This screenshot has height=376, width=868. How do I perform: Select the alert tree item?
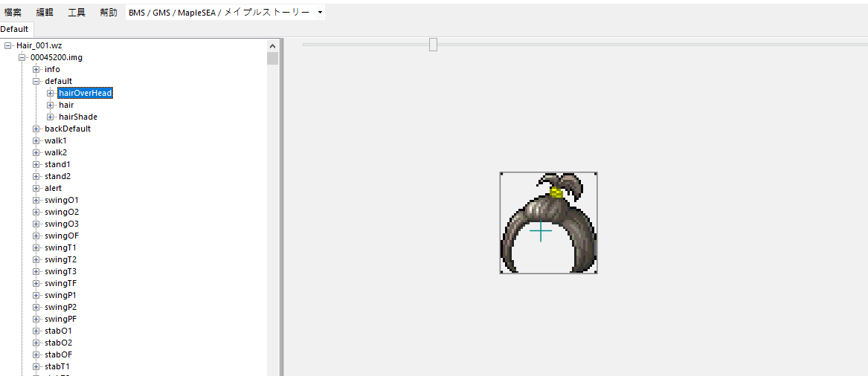tap(53, 189)
